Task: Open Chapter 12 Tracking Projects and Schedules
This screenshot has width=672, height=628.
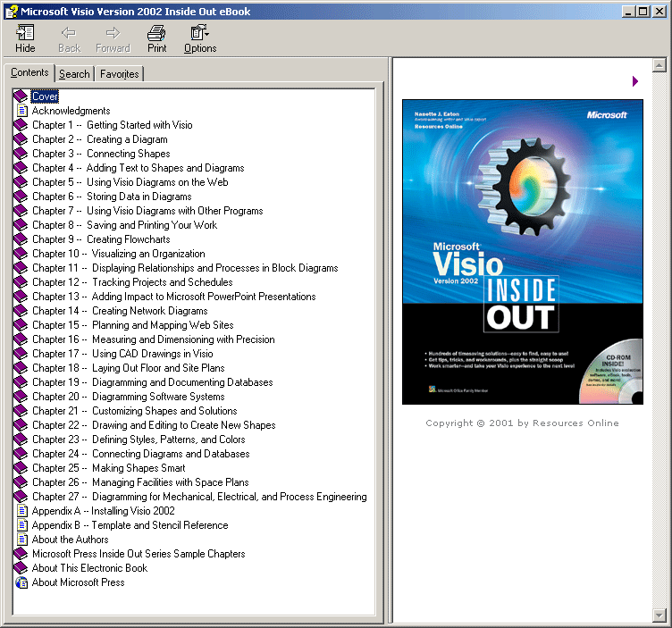Action: click(x=132, y=282)
